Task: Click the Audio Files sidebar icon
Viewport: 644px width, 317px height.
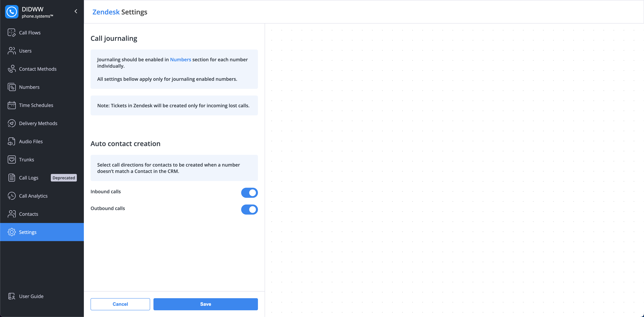Action: pos(12,141)
